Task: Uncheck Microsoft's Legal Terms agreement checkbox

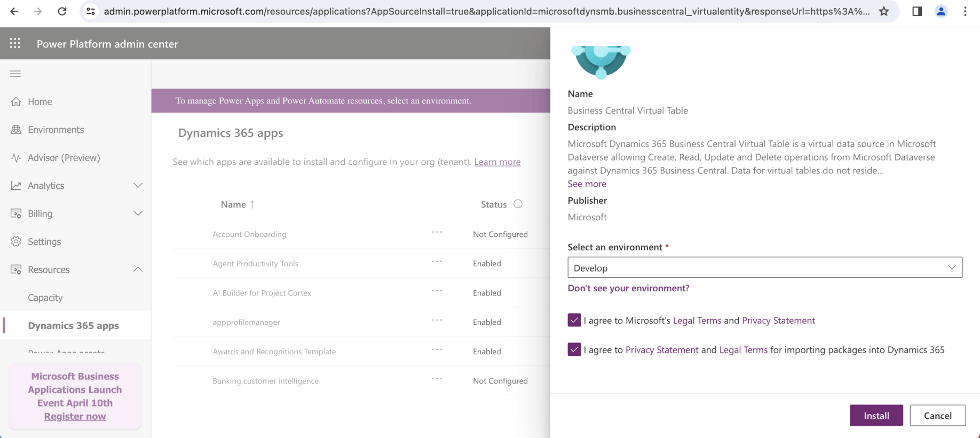Action: (574, 320)
